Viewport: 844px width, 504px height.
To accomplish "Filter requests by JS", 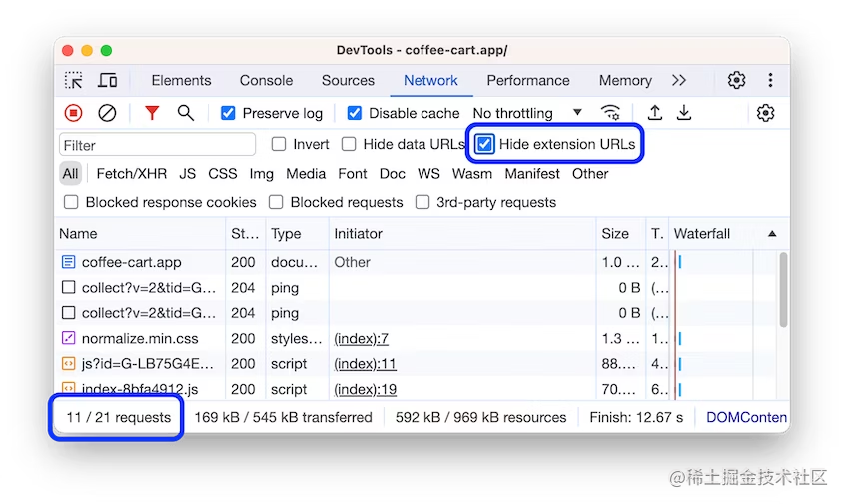I will coord(188,174).
